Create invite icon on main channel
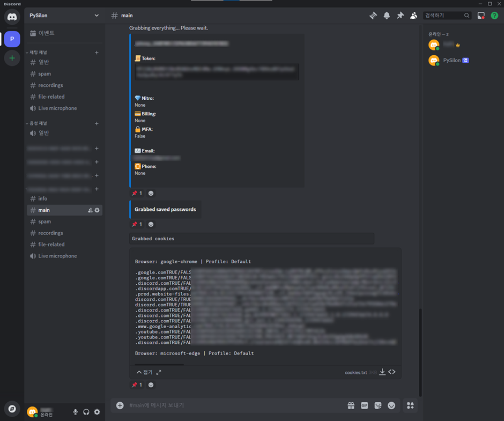The width and height of the screenshot is (504, 421). (90, 210)
